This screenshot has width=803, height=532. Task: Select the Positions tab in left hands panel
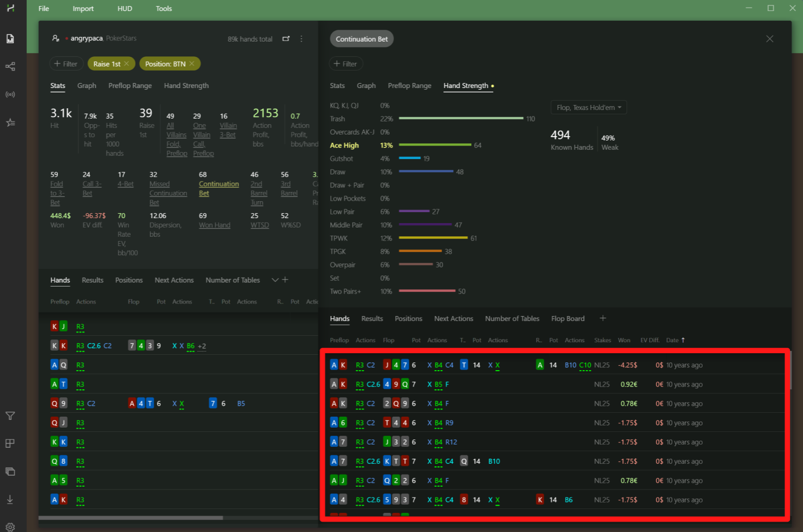pos(129,280)
